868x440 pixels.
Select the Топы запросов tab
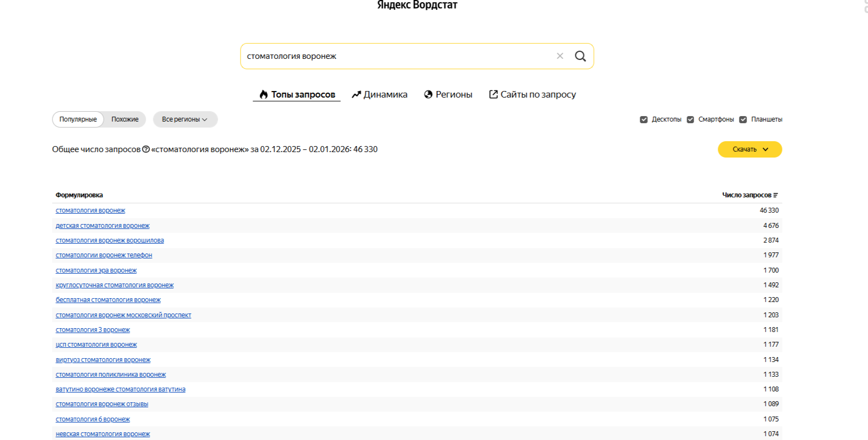(x=297, y=94)
